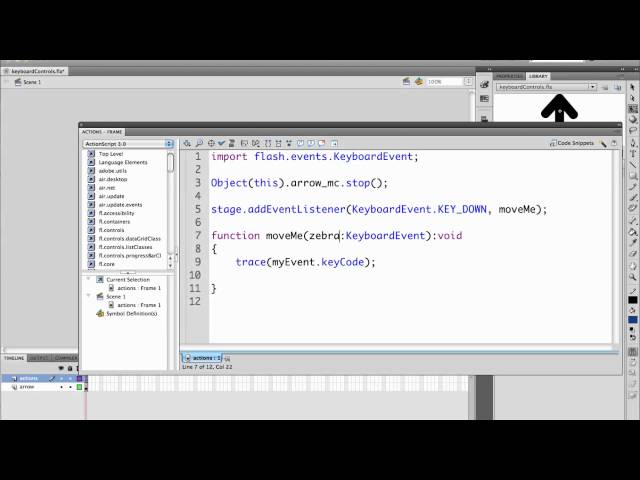This screenshot has height=480, width=640.
Task: Toggle visibility dot of actions layer
Action: 62,378
